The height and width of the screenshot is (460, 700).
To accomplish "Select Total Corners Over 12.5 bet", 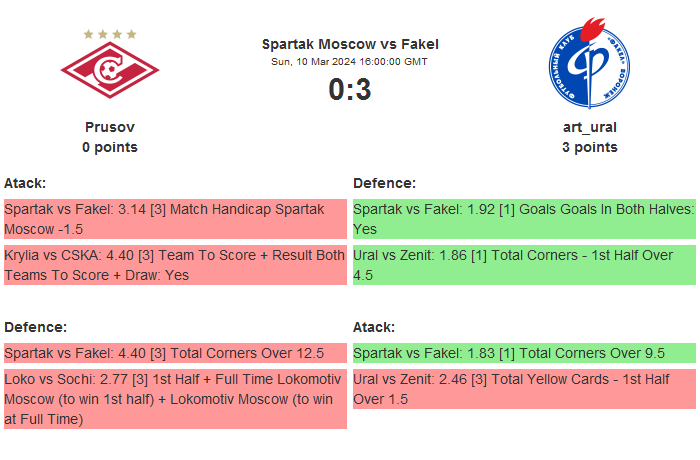I will click(x=175, y=353).
